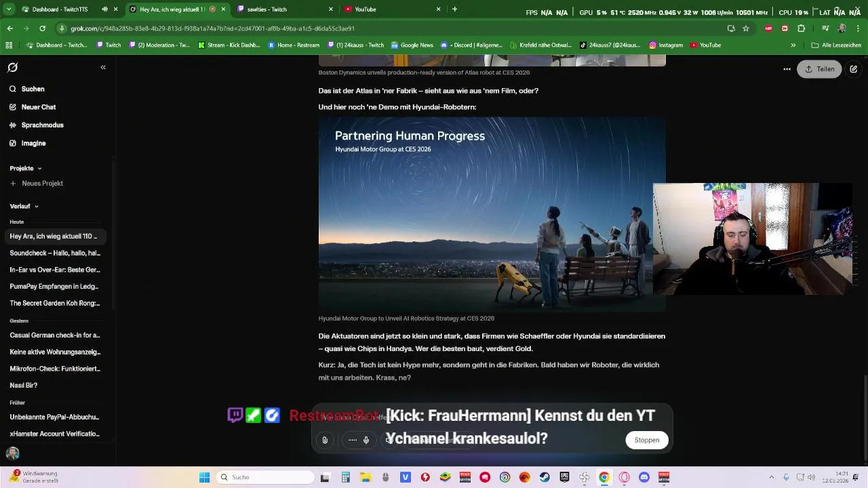Open chat 'Nasıl Bir?'

click(24, 385)
